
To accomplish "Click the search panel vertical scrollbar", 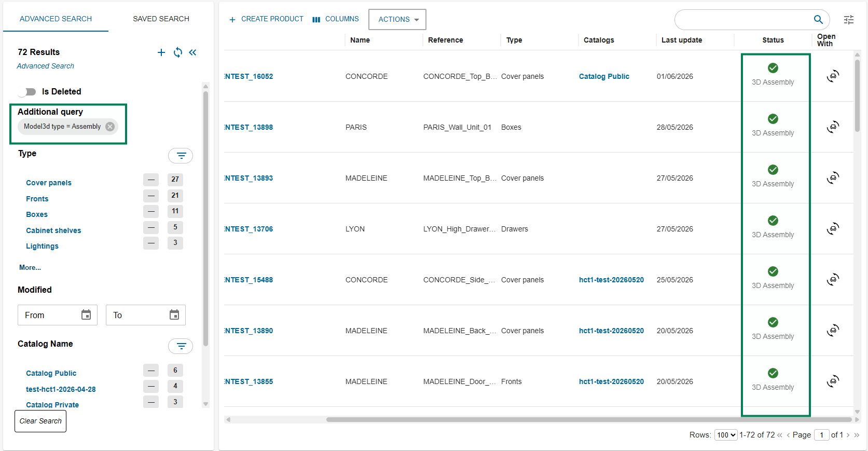I will click(205, 218).
